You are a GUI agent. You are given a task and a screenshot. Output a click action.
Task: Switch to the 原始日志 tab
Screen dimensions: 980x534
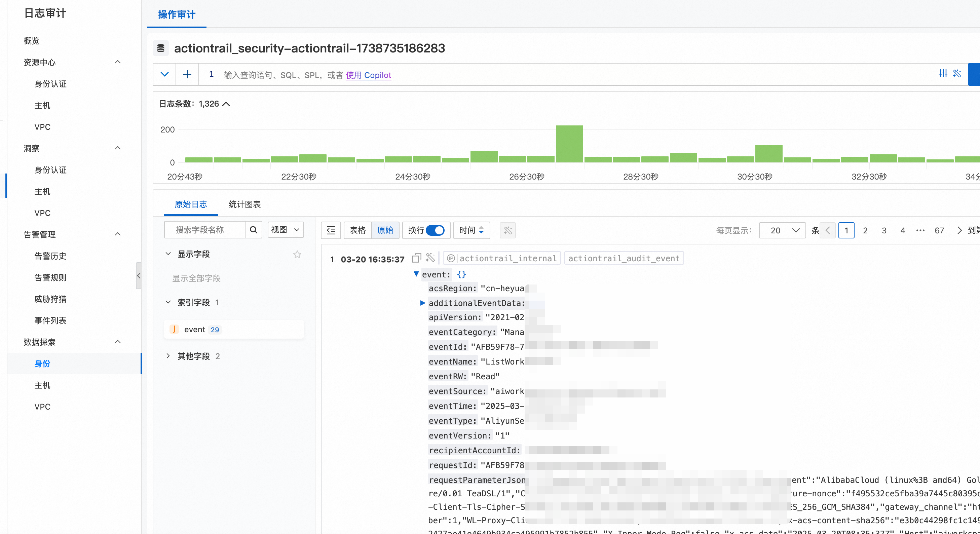(x=191, y=204)
